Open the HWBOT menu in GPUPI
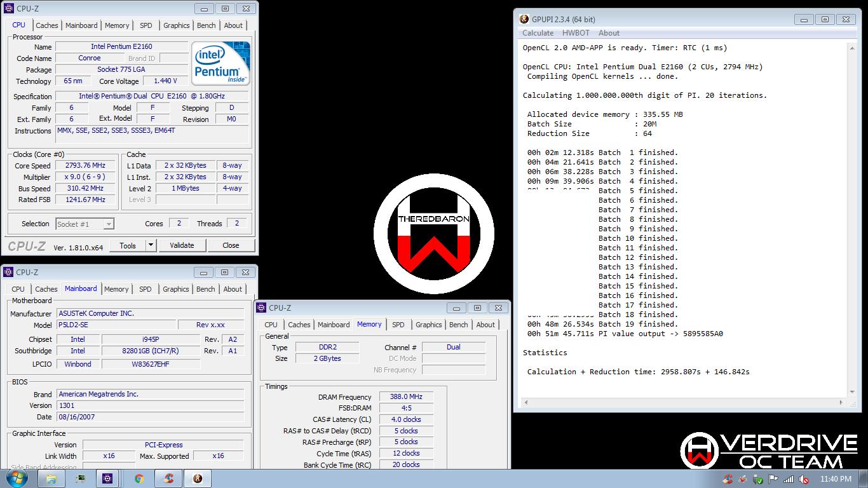868x488 pixels. coord(576,33)
